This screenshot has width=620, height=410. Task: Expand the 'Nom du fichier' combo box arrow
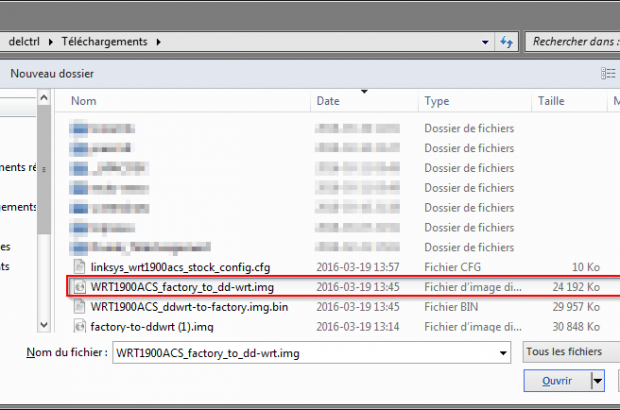coord(505,353)
